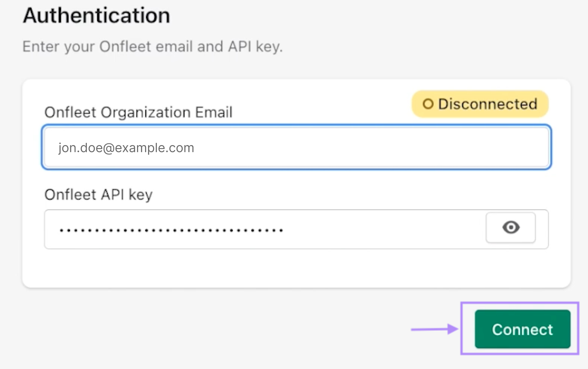Click the Onfleet API key label
Screen dimensions: 588x369
coord(98,195)
